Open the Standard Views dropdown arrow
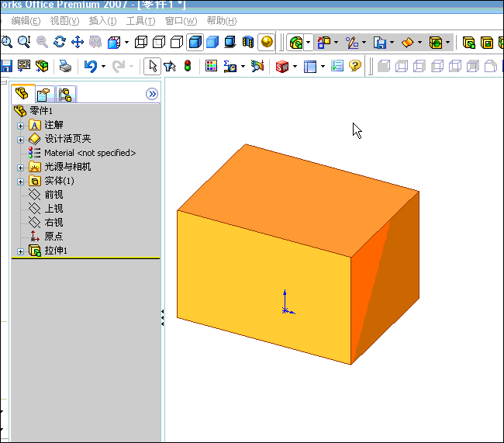Screen dimensions: 504x443 pyautogui.click(x=126, y=42)
